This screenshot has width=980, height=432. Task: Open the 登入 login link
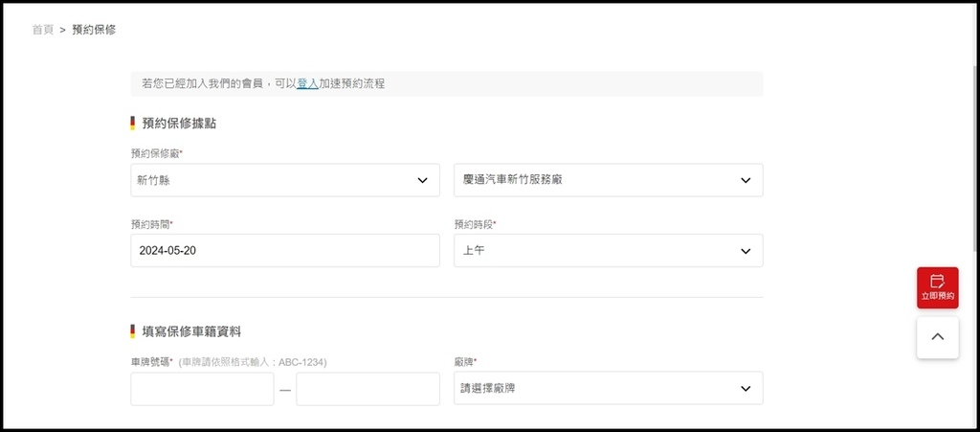(x=307, y=83)
